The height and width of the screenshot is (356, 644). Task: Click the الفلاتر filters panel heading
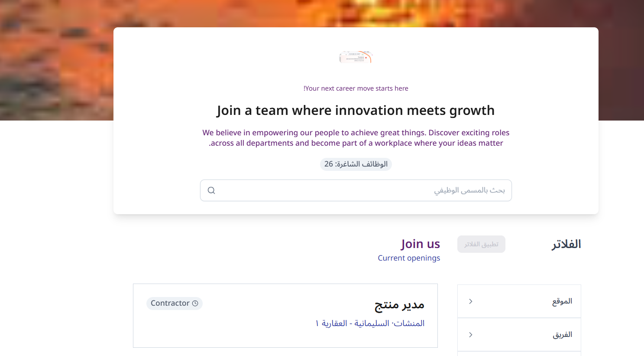pyautogui.click(x=566, y=245)
